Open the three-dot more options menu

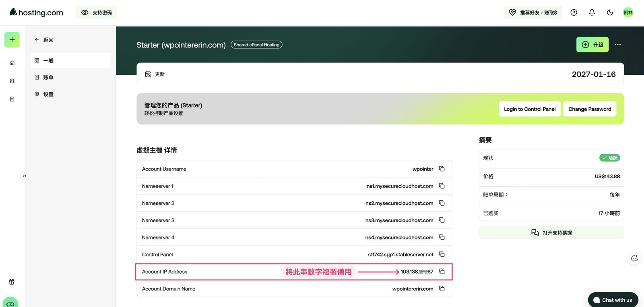point(618,45)
